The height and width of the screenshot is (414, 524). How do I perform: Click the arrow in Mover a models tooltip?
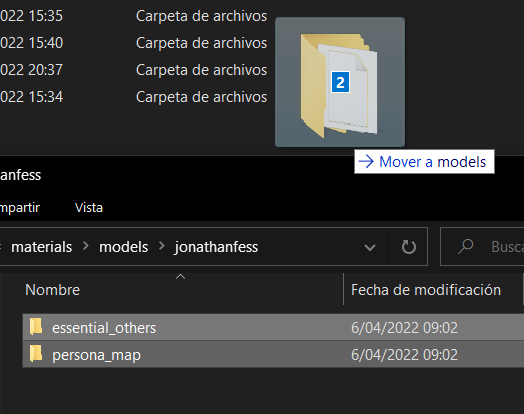366,161
